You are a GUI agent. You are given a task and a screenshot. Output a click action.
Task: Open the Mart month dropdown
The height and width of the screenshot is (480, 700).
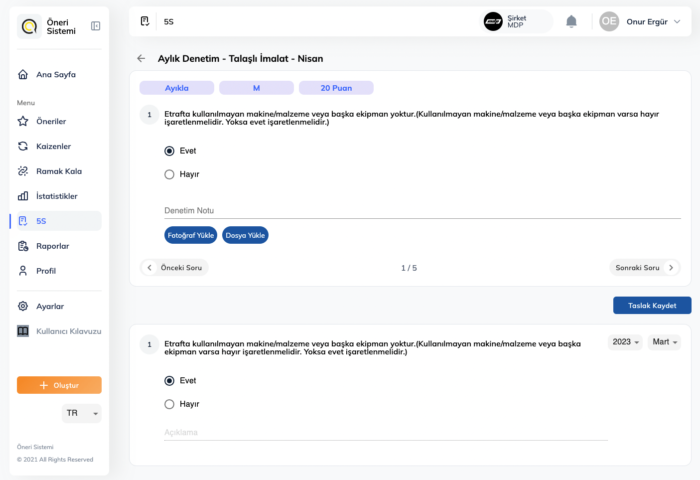(664, 342)
